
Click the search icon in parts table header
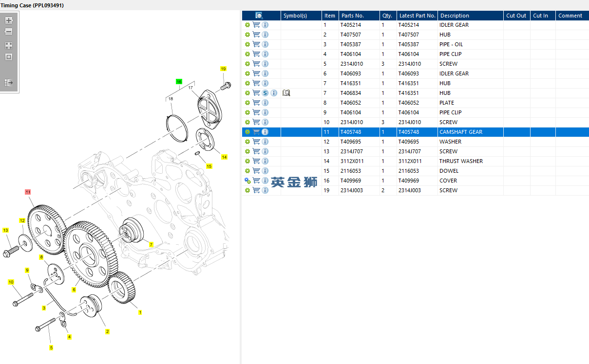[x=259, y=16]
